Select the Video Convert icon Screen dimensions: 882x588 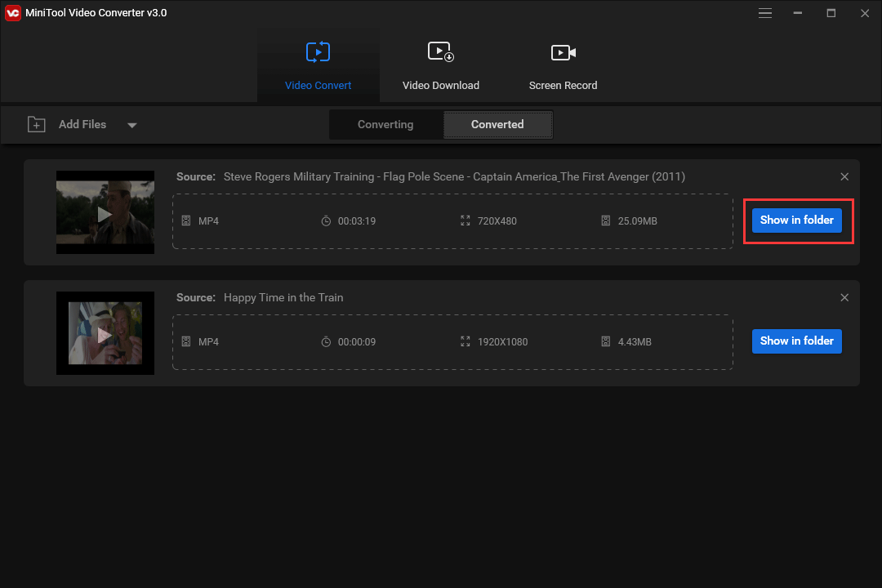(x=318, y=52)
